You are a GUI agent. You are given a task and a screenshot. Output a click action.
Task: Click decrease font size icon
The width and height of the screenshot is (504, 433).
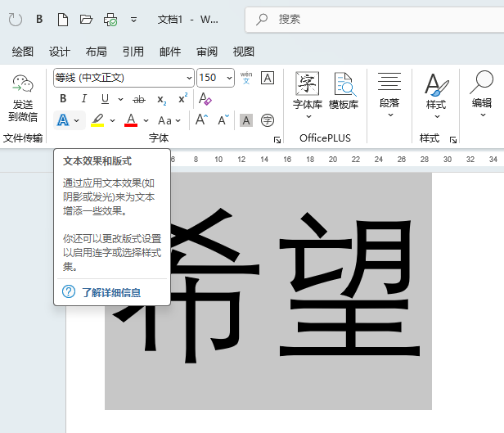(223, 120)
